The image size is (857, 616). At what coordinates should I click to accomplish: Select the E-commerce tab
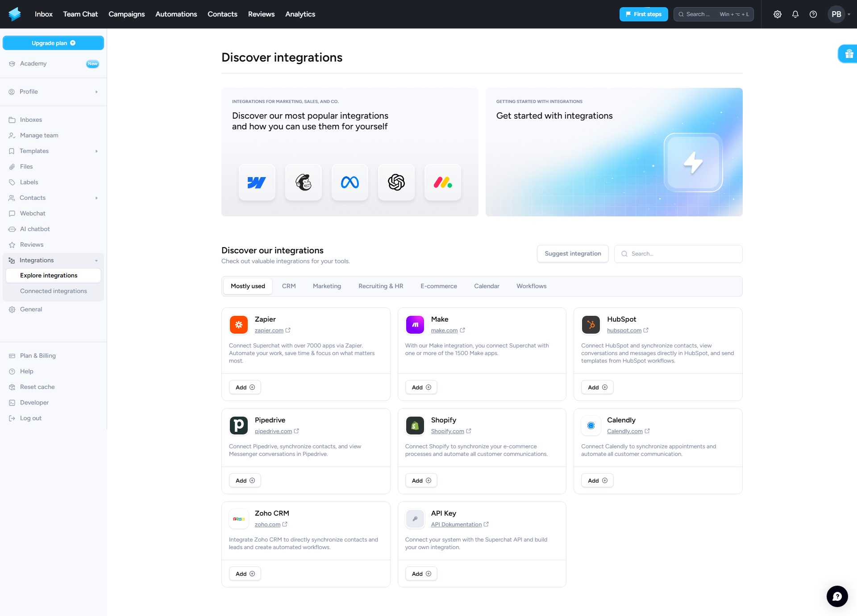[438, 286]
